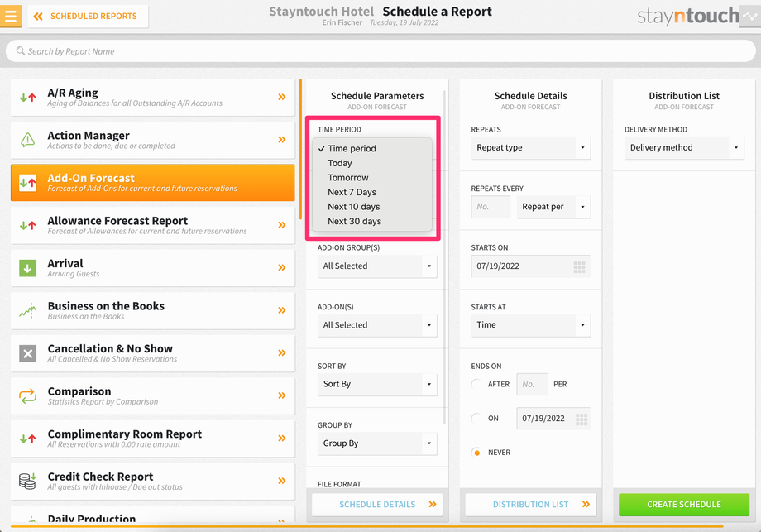Select the checked Time period option
This screenshot has width=761, height=532.
pyautogui.click(x=372, y=149)
